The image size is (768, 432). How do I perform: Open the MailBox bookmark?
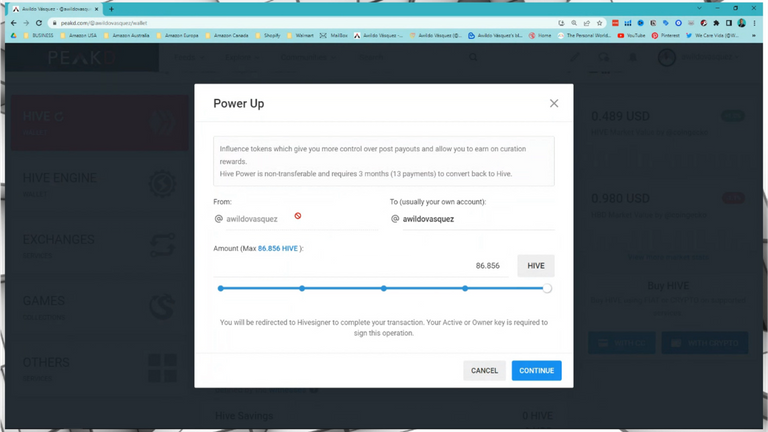(334, 35)
